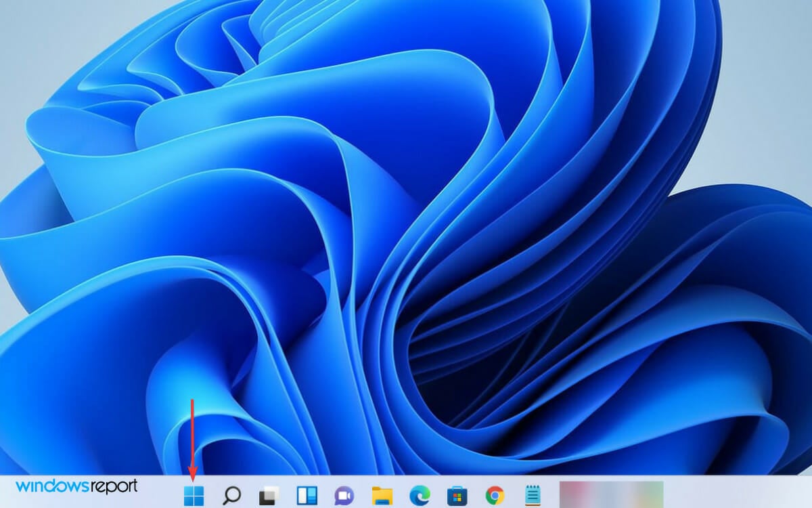812x508 pixels.
Task: Launch Google Chrome from the taskbar
Action: point(495,495)
